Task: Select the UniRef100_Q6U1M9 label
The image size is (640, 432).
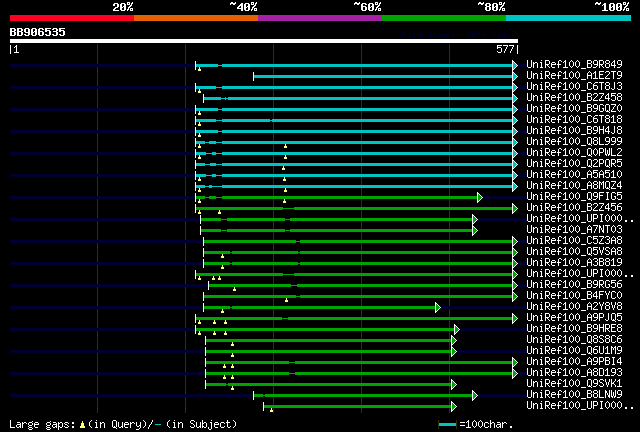Action: (x=574, y=351)
